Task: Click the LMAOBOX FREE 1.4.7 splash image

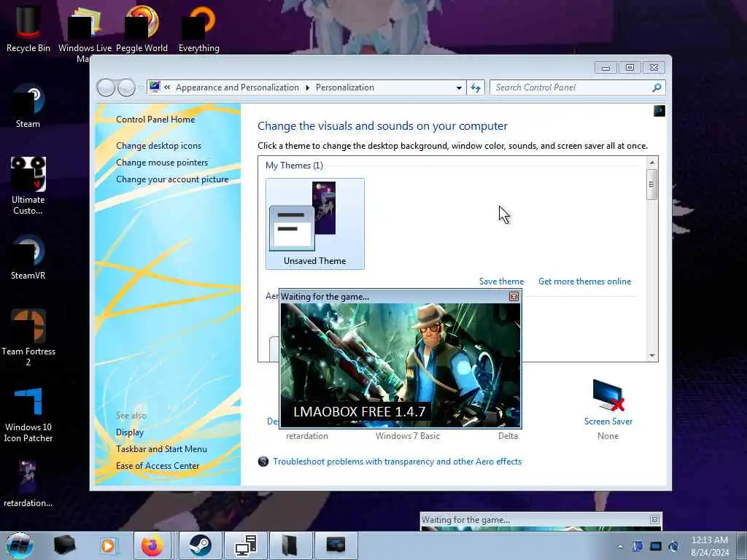Action: (x=400, y=365)
